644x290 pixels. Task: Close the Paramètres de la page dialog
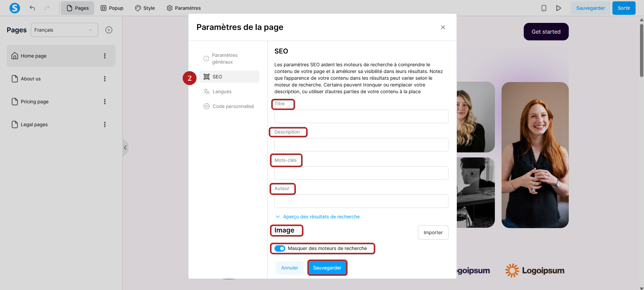443,27
